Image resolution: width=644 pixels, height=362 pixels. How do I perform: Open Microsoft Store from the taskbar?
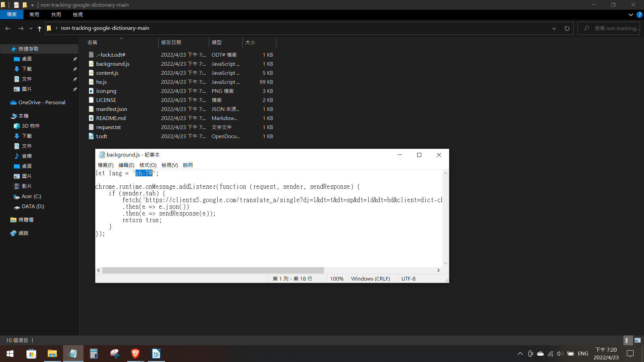31,354
